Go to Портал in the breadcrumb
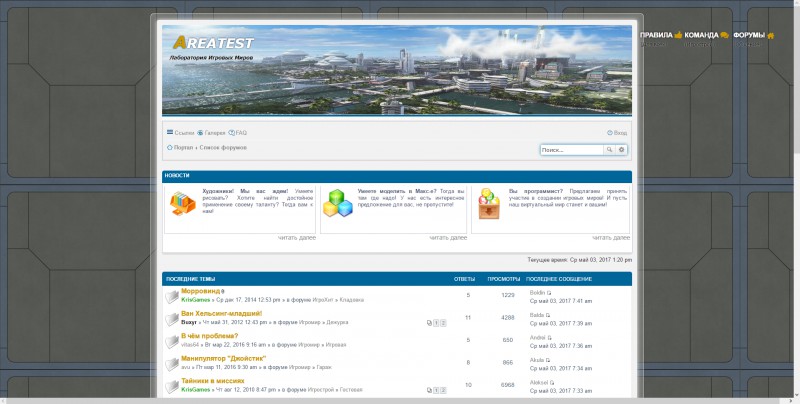The image size is (800, 404). [183, 147]
